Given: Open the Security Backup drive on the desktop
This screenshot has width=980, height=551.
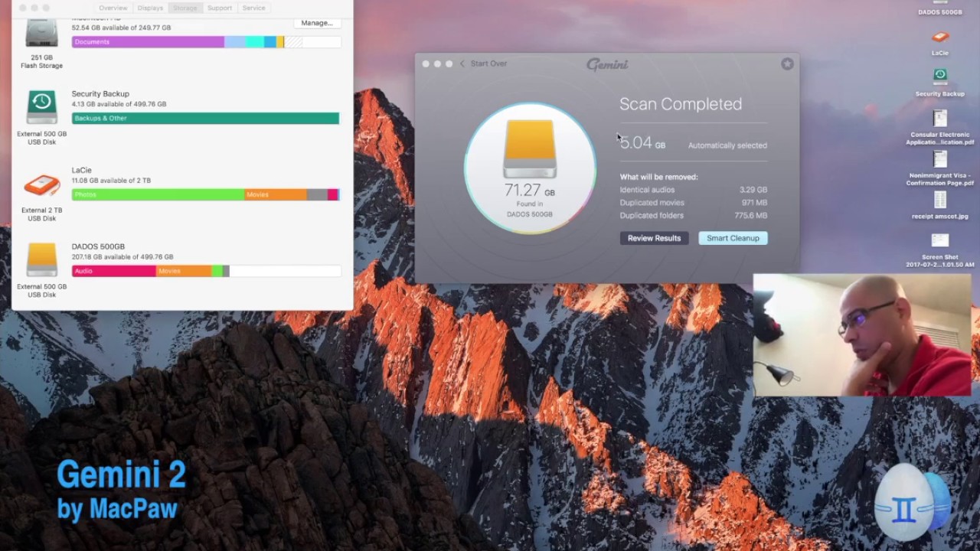Looking at the screenshot, I should tap(940, 76).
